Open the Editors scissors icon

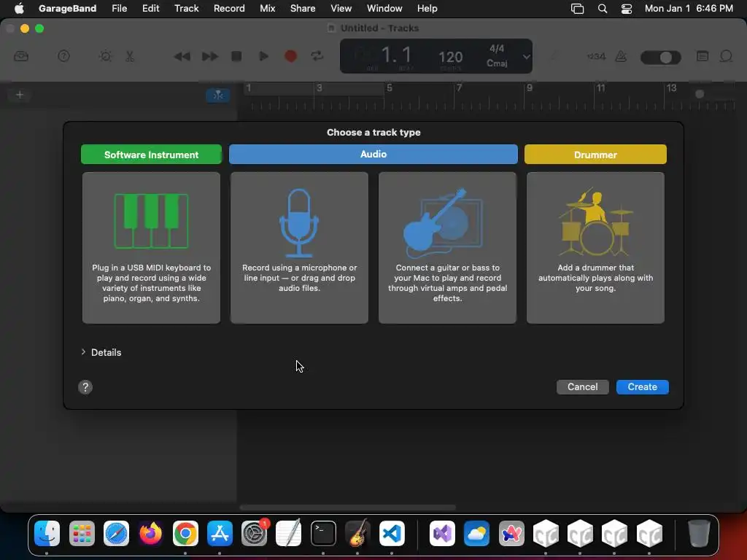(x=130, y=56)
